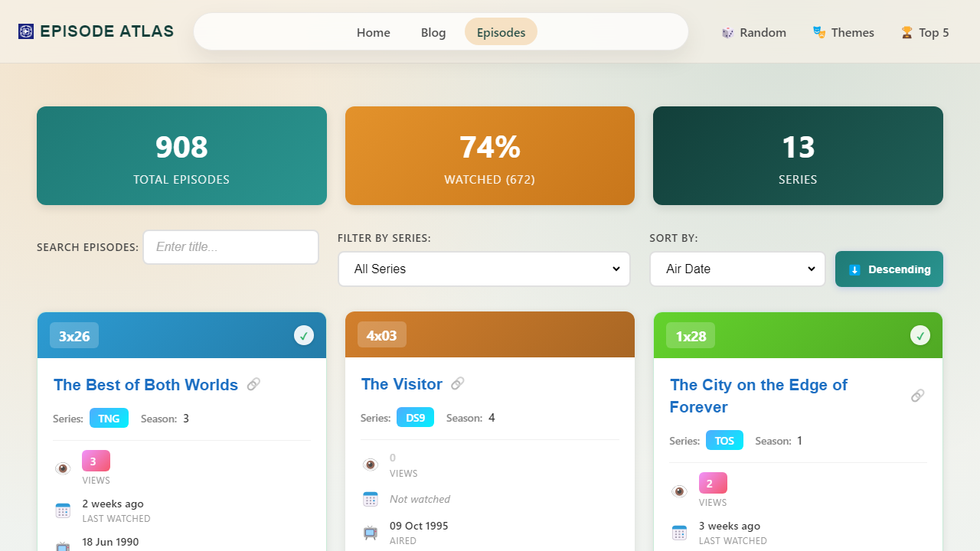Toggle watched checkmark on episode 1x28
980x551 pixels.
point(920,335)
